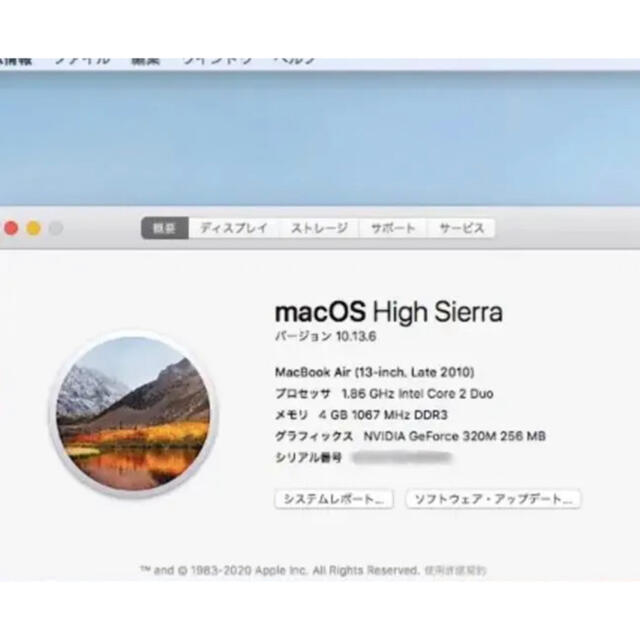Screen dimensions: 640x640
Task: Click the 1.86 GHz Intel Core 2 Duo text
Action: coord(418,394)
